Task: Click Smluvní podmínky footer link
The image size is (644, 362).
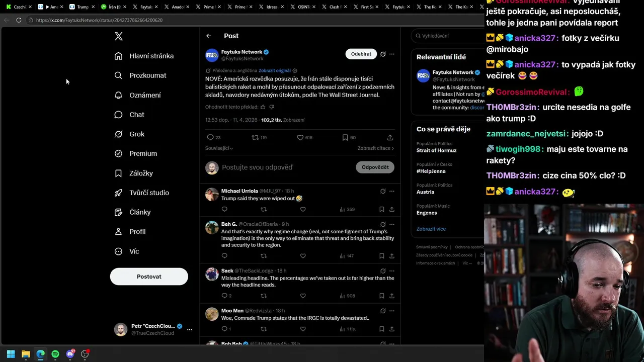Action: click(x=432, y=247)
